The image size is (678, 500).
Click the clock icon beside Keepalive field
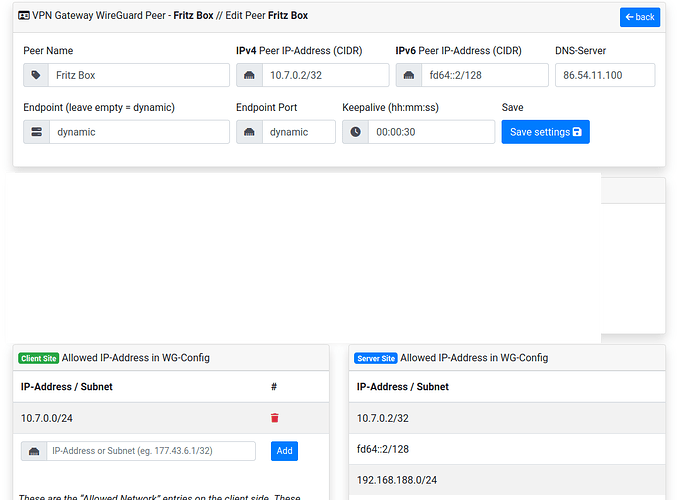point(356,132)
